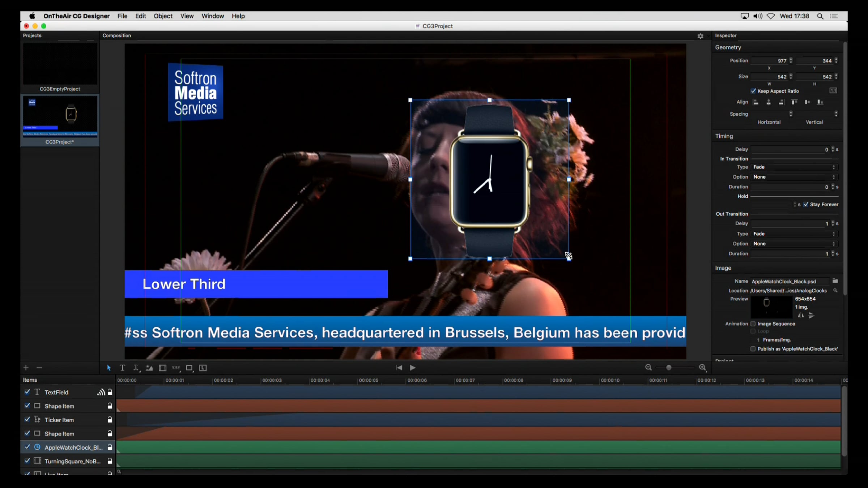
Task: Toggle lock on AppleWatchClock item
Action: 110,447
